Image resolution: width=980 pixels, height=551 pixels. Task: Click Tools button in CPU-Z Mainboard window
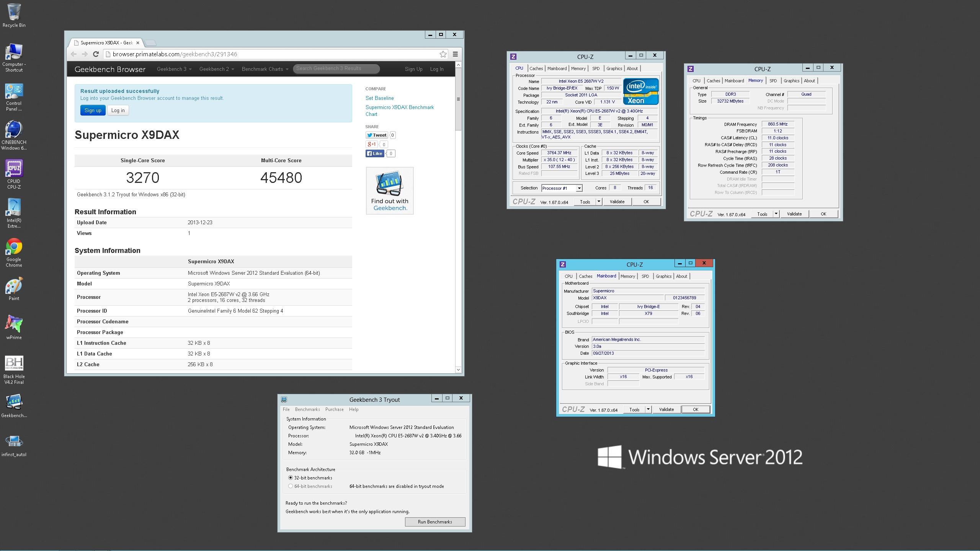pyautogui.click(x=634, y=409)
